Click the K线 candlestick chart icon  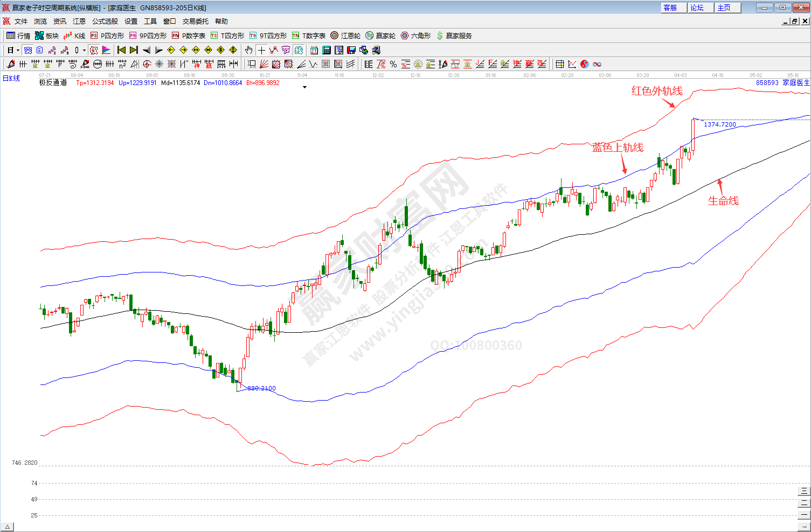point(74,36)
